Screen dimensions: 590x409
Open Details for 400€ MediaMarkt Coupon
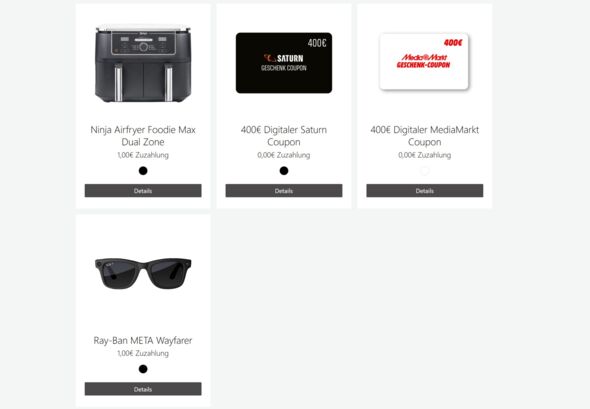[x=424, y=191]
